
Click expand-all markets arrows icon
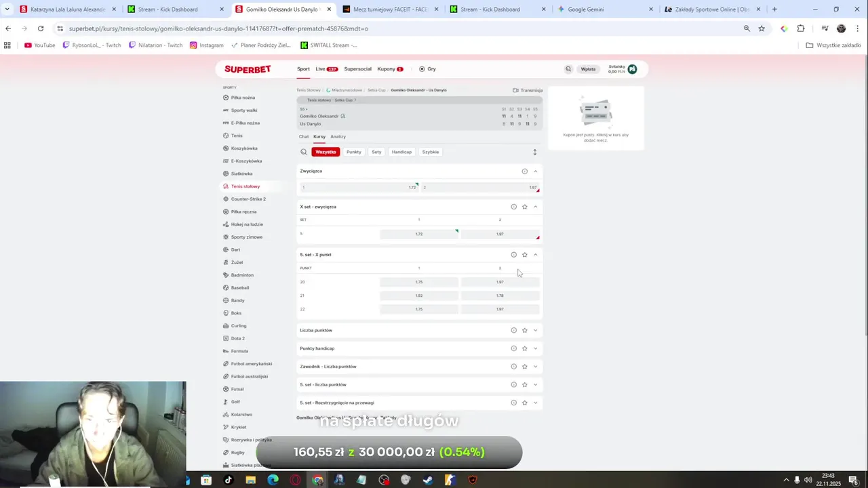click(534, 152)
